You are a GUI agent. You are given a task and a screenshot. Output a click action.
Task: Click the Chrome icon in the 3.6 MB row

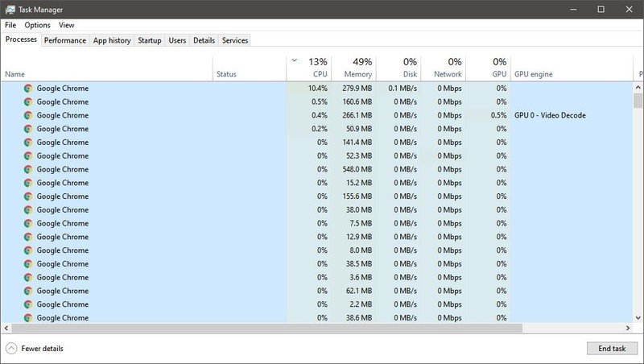pos(28,278)
